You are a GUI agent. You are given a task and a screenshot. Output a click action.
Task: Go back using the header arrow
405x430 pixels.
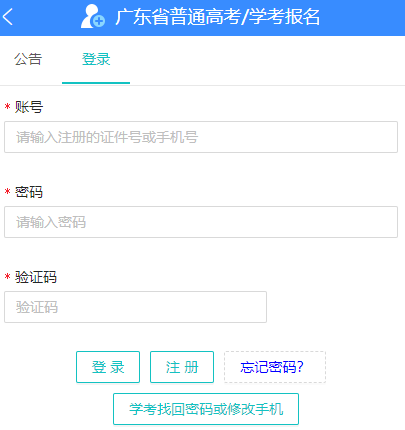8,17
